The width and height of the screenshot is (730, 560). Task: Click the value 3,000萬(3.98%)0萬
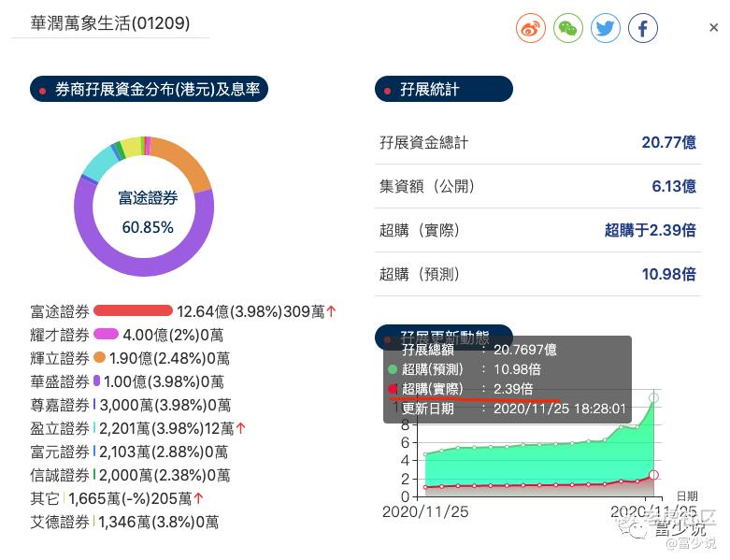pos(165,405)
